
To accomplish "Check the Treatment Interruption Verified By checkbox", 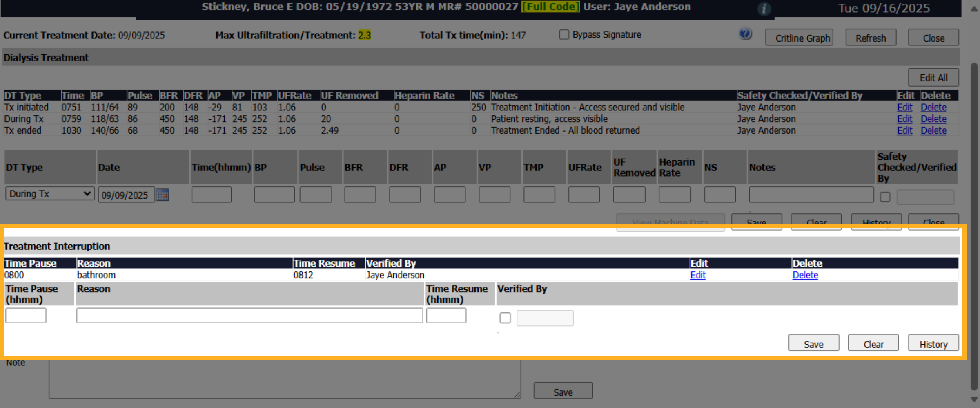I will coord(505,318).
